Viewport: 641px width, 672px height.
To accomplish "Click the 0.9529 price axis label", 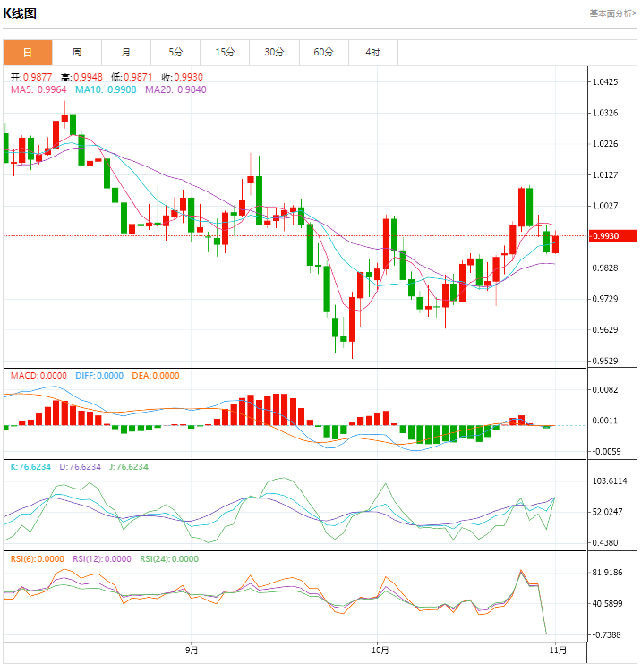I will [605, 361].
